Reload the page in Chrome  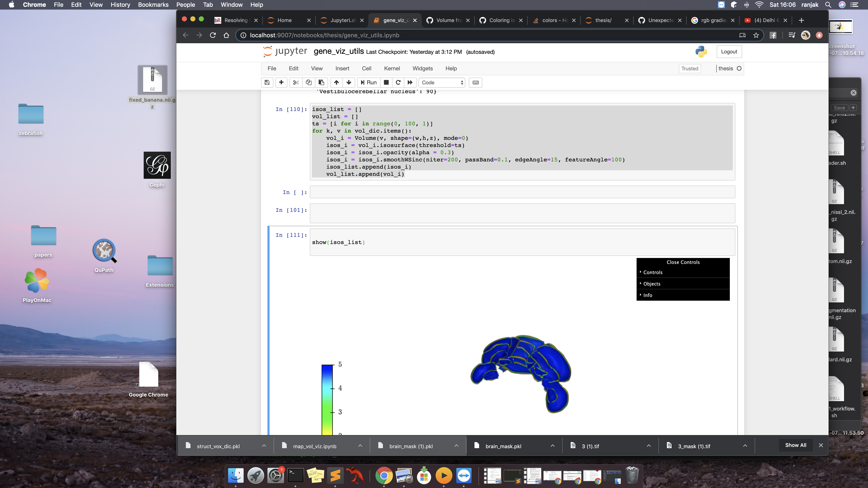[213, 35]
